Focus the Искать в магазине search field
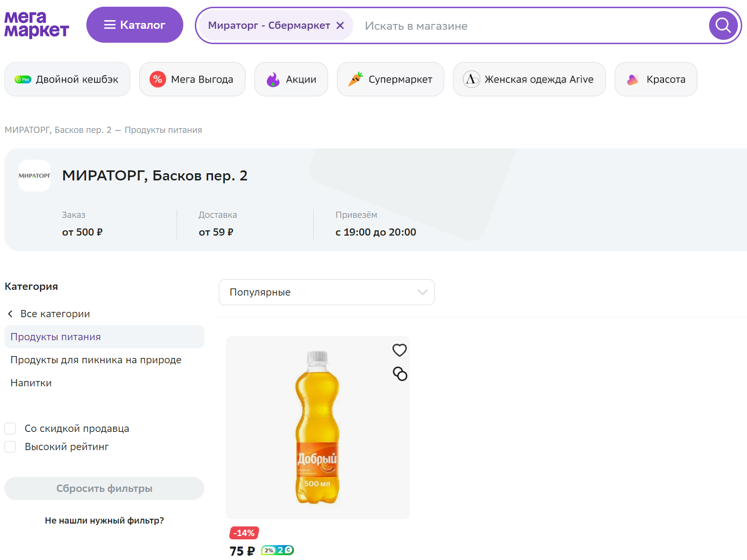The image size is (747, 560). pos(533,26)
